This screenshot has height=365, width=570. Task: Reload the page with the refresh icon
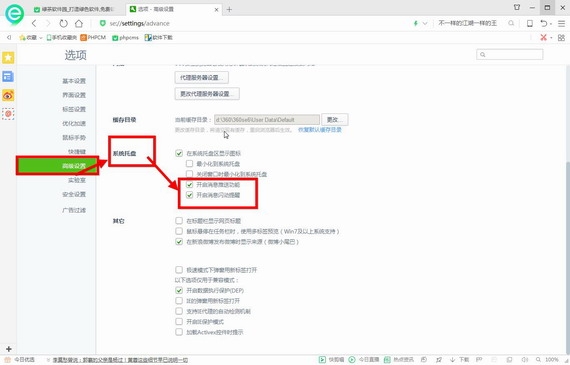click(64, 24)
